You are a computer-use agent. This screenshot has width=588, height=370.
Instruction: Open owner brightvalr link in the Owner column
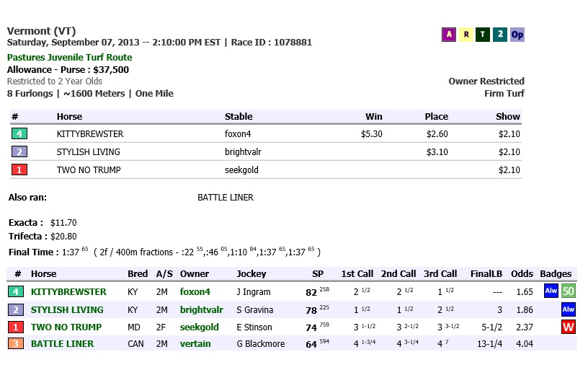pyautogui.click(x=201, y=309)
